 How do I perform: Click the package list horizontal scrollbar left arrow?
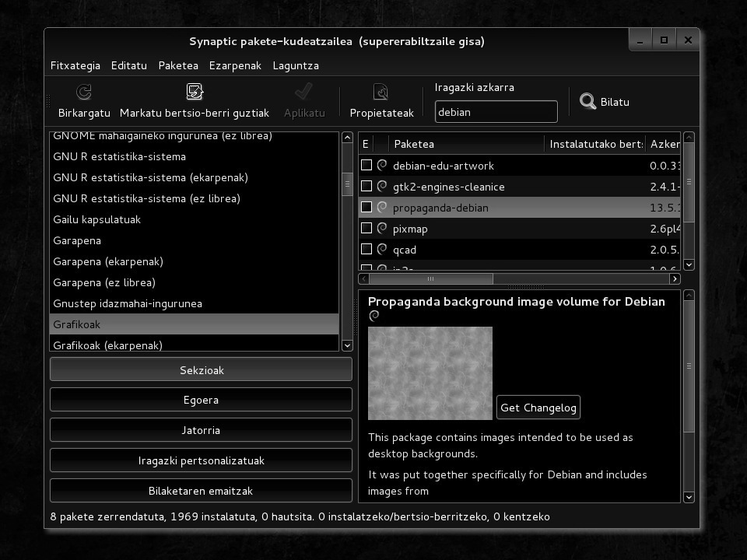[x=364, y=278]
